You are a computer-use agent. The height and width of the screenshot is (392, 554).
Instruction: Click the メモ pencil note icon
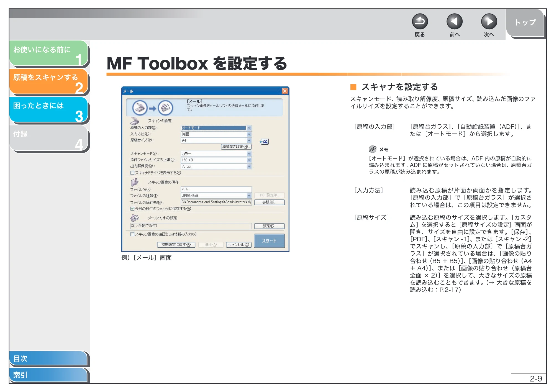point(372,149)
